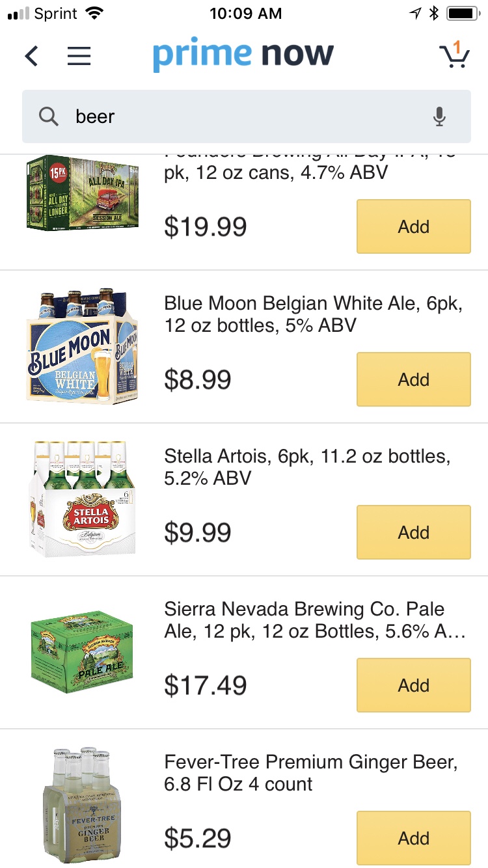This screenshot has width=488, height=868.
Task: Add Founders All Day IPA to cart
Action: click(x=413, y=226)
